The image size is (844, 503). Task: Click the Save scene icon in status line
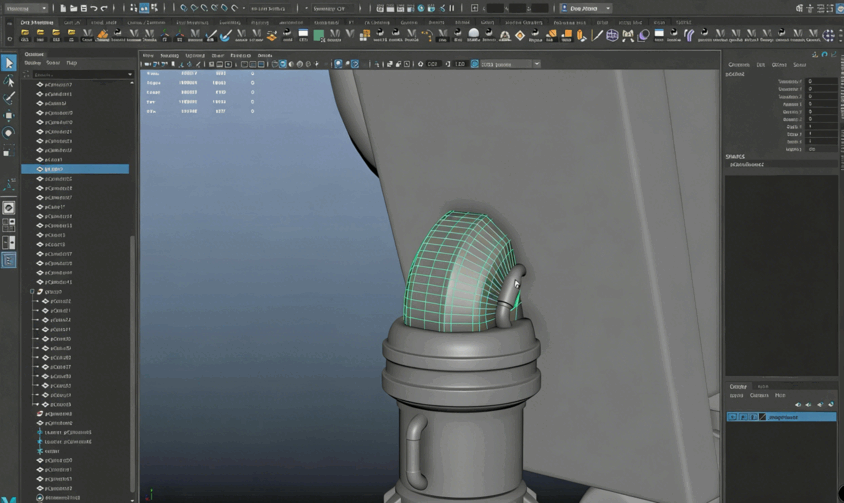coord(84,8)
